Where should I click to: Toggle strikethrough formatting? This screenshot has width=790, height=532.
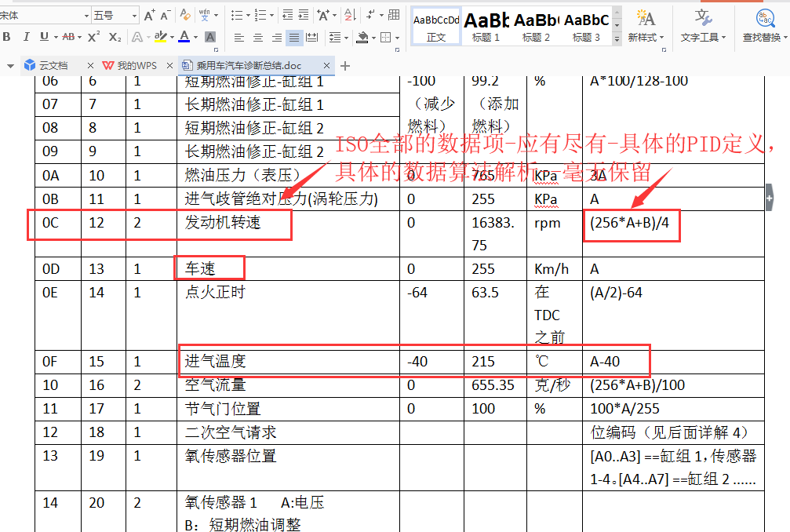click(x=69, y=37)
